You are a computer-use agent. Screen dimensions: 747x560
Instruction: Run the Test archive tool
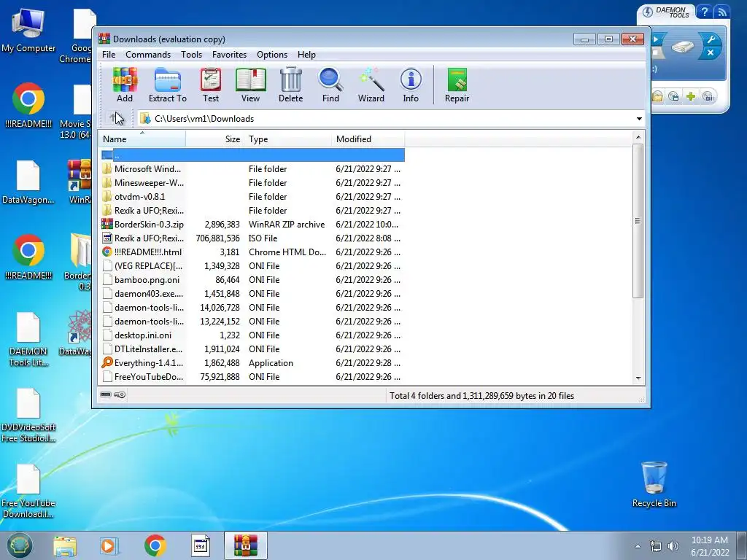(211, 85)
